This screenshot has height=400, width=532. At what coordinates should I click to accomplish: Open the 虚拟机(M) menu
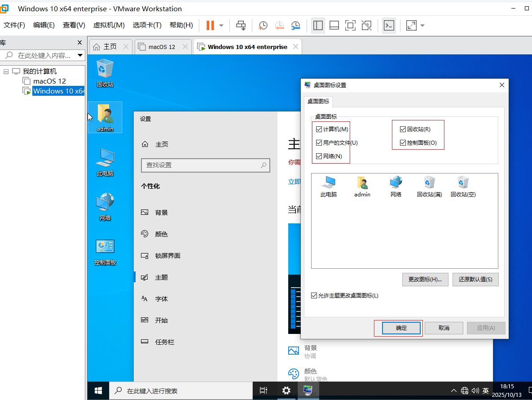[x=109, y=25]
